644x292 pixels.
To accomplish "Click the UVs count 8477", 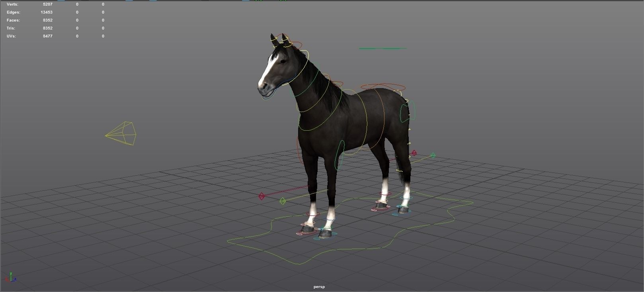I will (48, 36).
